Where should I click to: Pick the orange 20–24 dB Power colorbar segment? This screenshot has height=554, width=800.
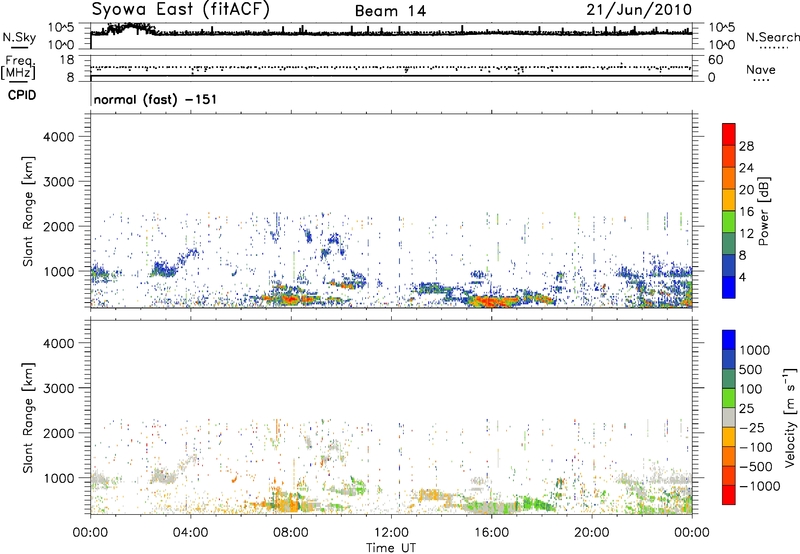pyautogui.click(x=729, y=178)
